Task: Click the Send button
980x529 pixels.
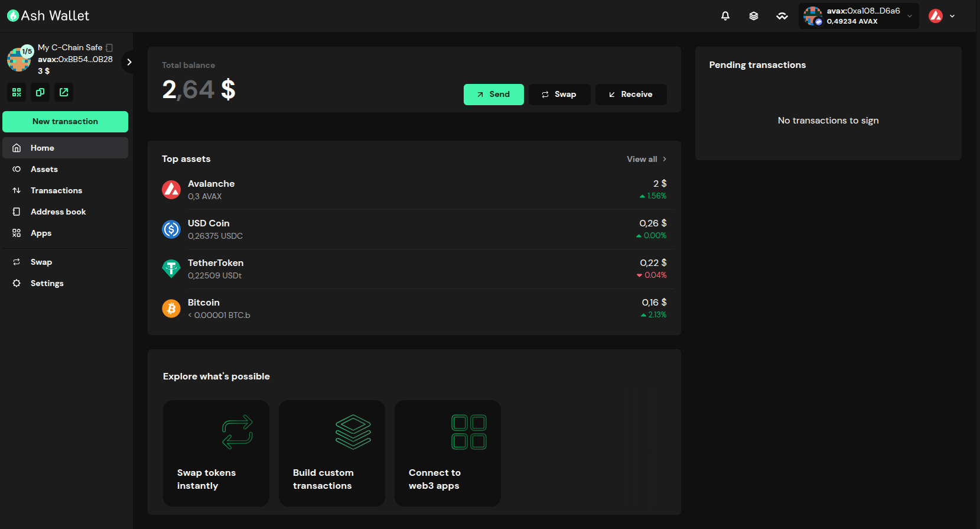Action: point(494,95)
